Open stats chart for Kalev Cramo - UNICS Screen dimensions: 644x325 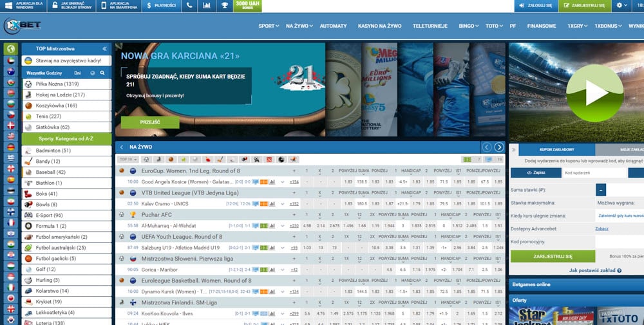272,203
